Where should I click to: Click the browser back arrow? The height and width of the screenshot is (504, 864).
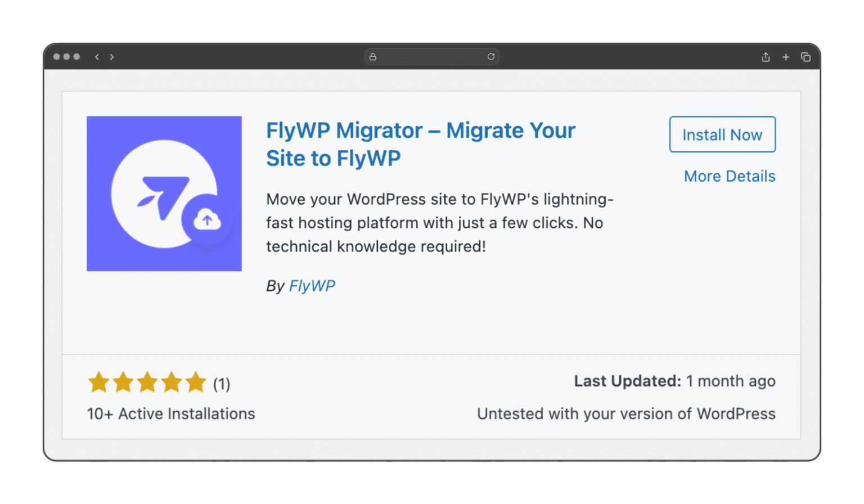pos(97,57)
